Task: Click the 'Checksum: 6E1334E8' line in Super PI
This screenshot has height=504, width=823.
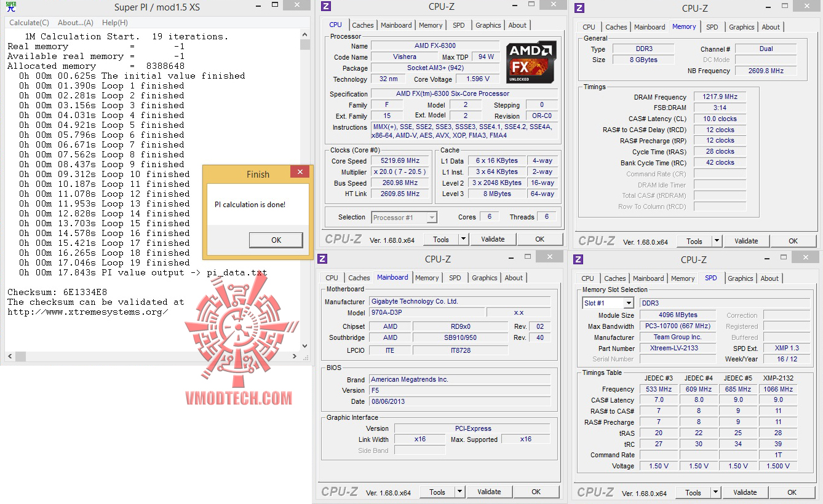Action: point(57,292)
